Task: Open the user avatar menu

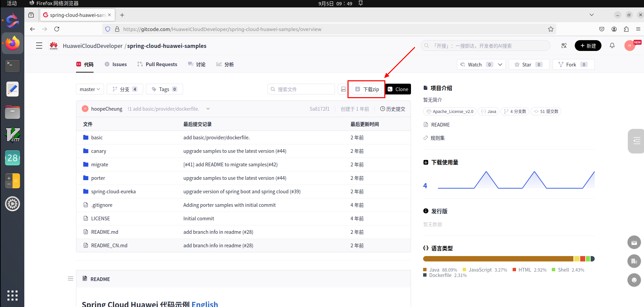Action: point(630,46)
